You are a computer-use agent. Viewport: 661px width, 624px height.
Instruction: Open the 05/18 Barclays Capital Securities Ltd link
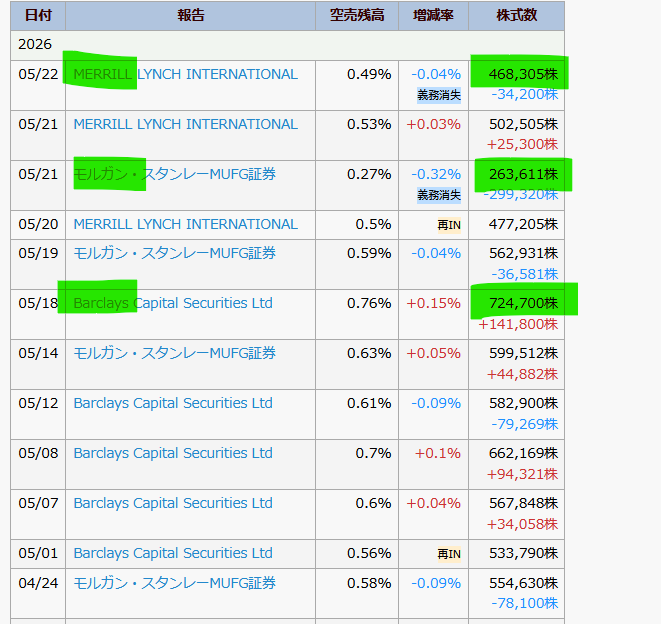pyautogui.click(x=173, y=303)
